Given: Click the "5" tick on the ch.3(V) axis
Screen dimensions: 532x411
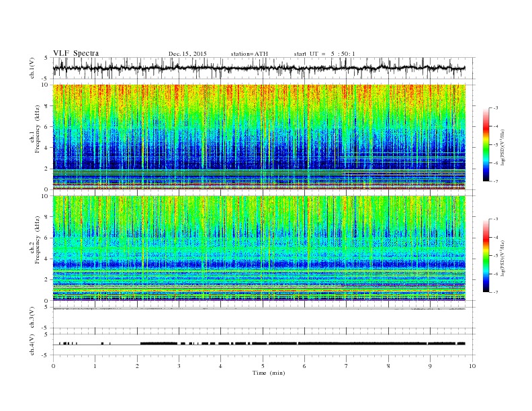Looking at the screenshot, I should pyautogui.click(x=46, y=307).
